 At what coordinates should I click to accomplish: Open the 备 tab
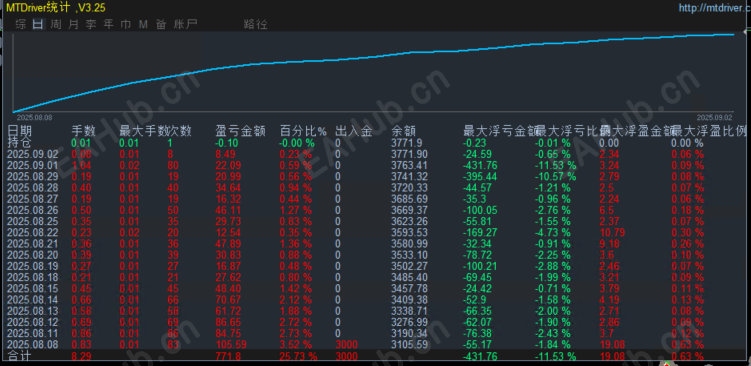click(161, 24)
